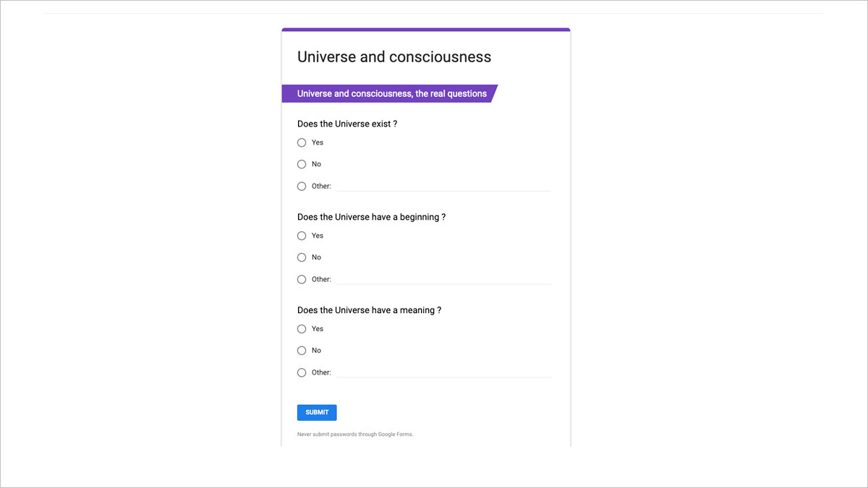
Task: Click the form title 'Universe and consciousness'
Action: [x=394, y=56]
